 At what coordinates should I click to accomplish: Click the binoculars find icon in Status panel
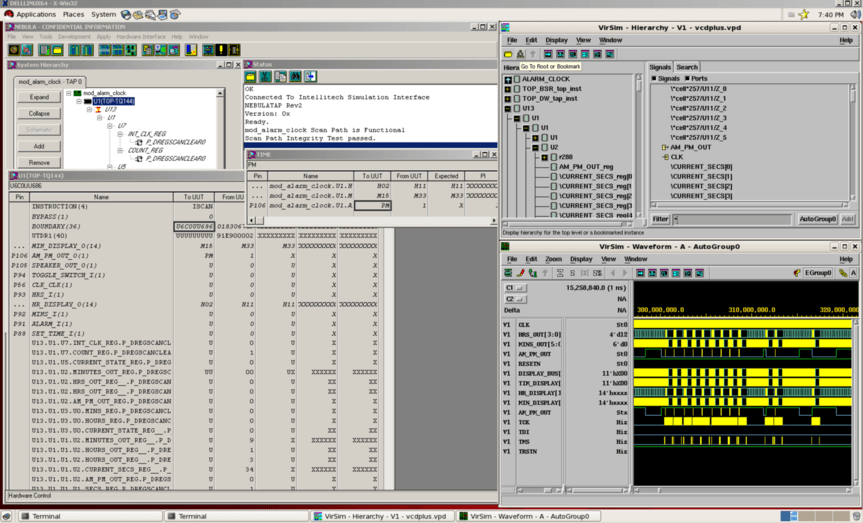coord(296,77)
